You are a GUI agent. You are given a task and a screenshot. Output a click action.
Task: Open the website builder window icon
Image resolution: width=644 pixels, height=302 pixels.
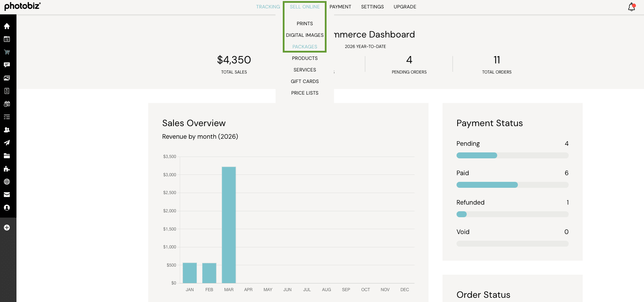pos(7,39)
